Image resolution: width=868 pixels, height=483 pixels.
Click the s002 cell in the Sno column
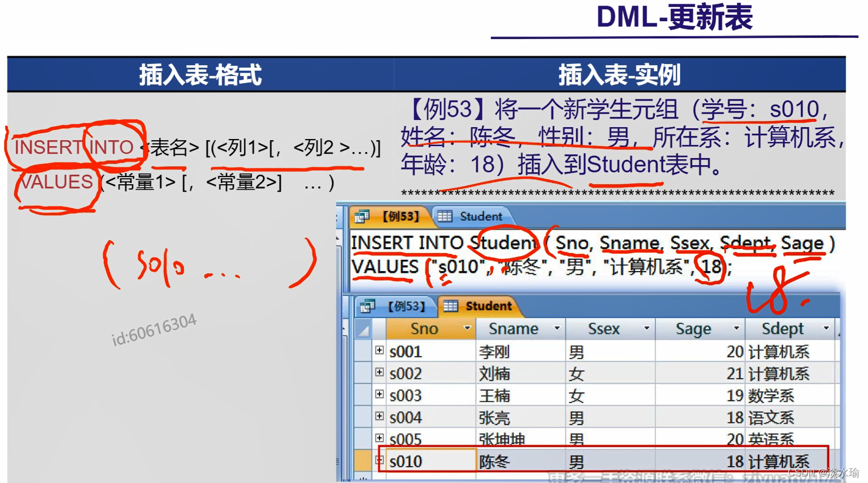(x=430, y=373)
